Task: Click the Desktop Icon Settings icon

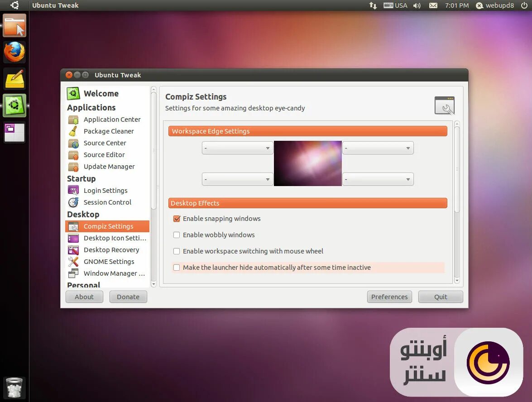Action: [x=73, y=238]
